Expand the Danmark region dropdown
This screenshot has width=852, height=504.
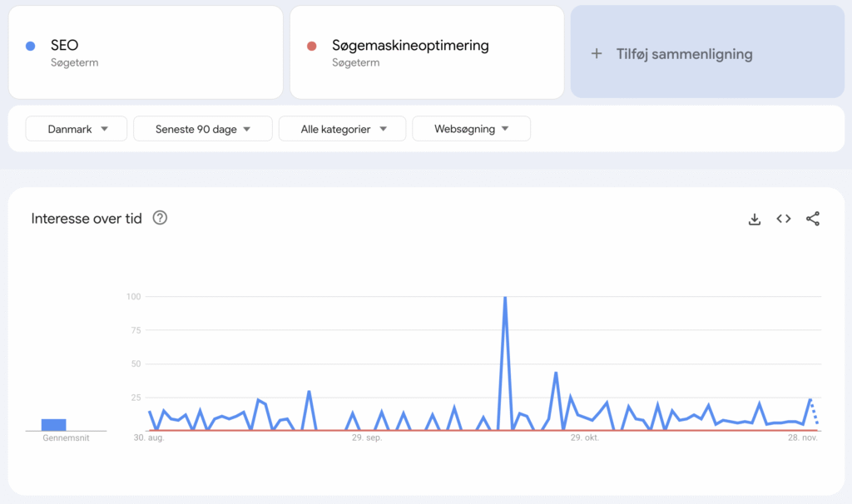(x=76, y=129)
